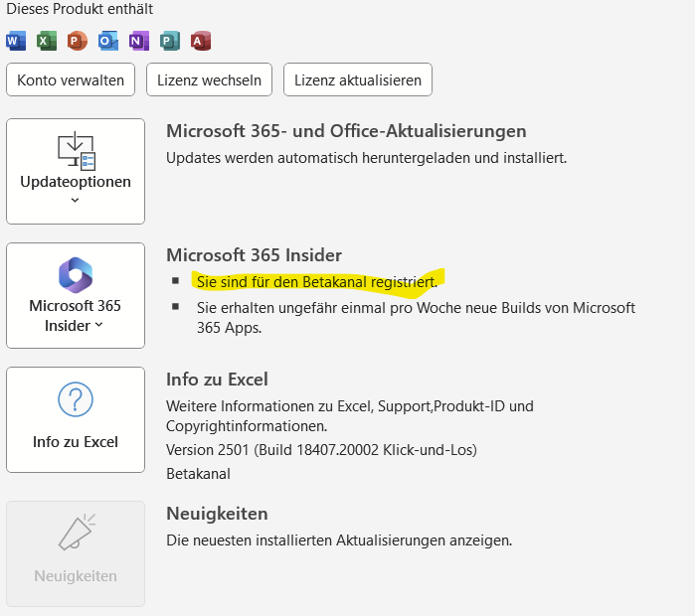Click the OneNote app icon
Screen dimensions: 695x616
(139, 41)
